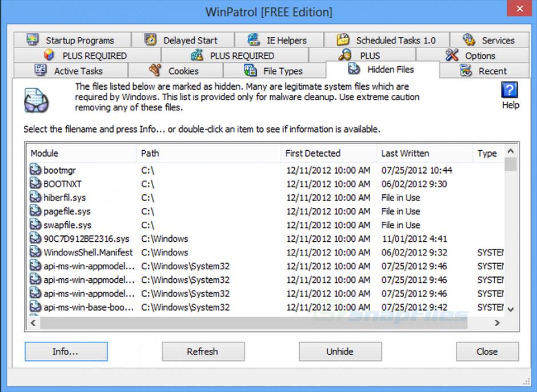
Task: Click the horizontal scrollbar right arrow
Action: pyautogui.click(x=497, y=323)
